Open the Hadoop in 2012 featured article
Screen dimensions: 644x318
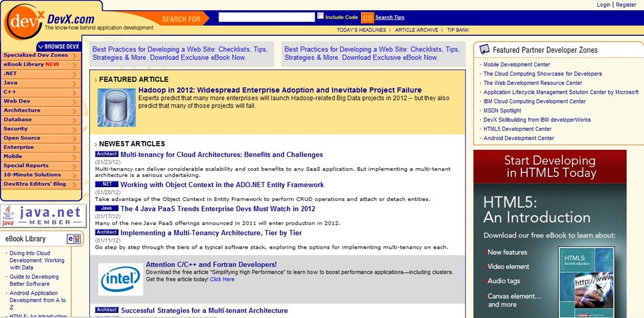point(280,90)
